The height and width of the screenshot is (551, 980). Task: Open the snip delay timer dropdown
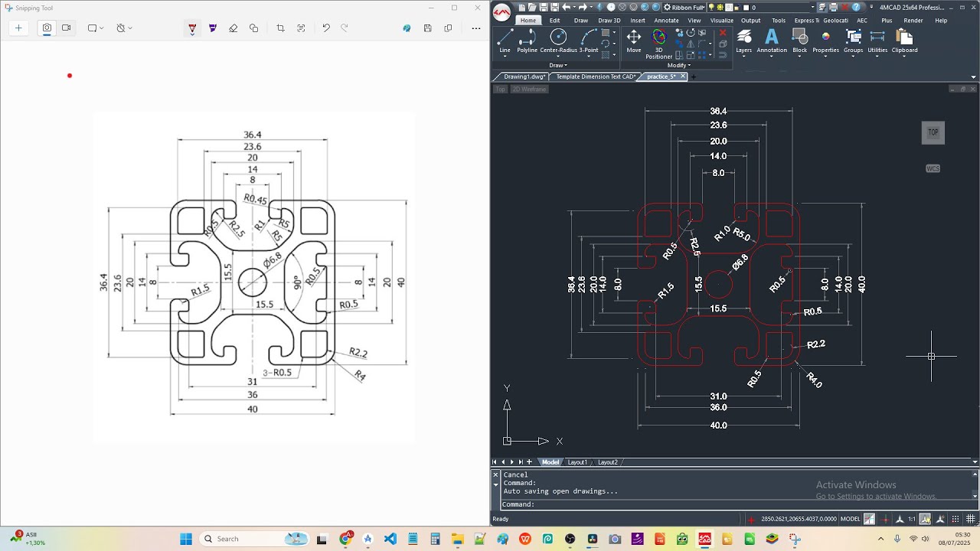click(124, 28)
